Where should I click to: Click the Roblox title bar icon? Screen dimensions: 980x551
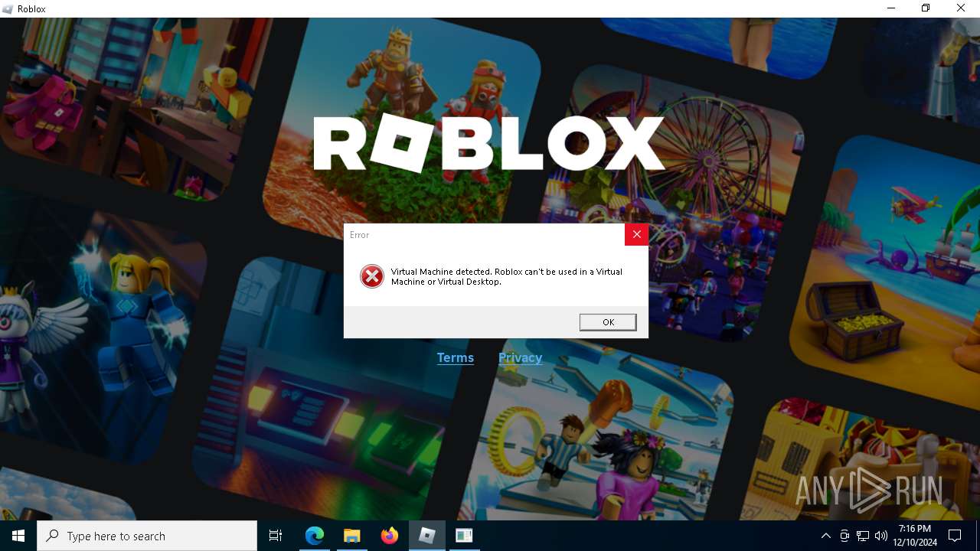click(x=8, y=9)
